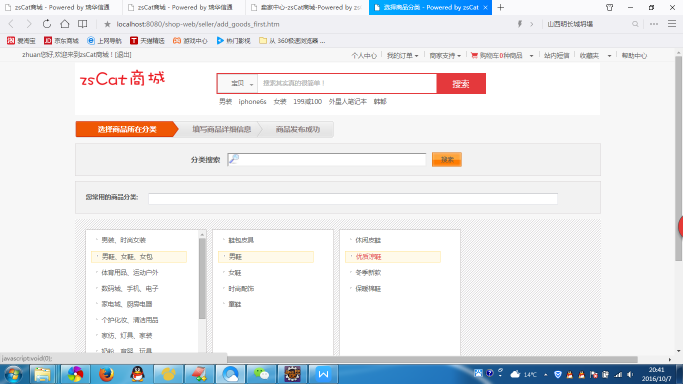Open the 帮助中心 link
This screenshot has width=683, height=384.
[634, 56]
